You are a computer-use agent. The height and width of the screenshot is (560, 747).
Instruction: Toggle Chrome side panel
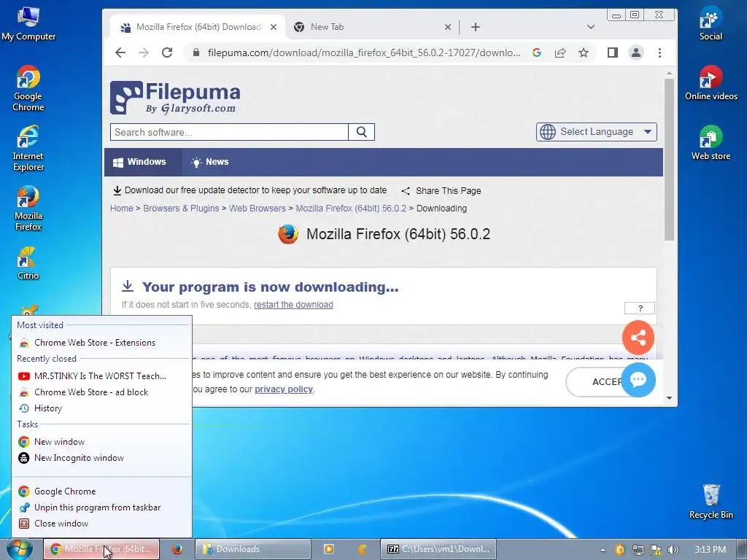(x=613, y=52)
